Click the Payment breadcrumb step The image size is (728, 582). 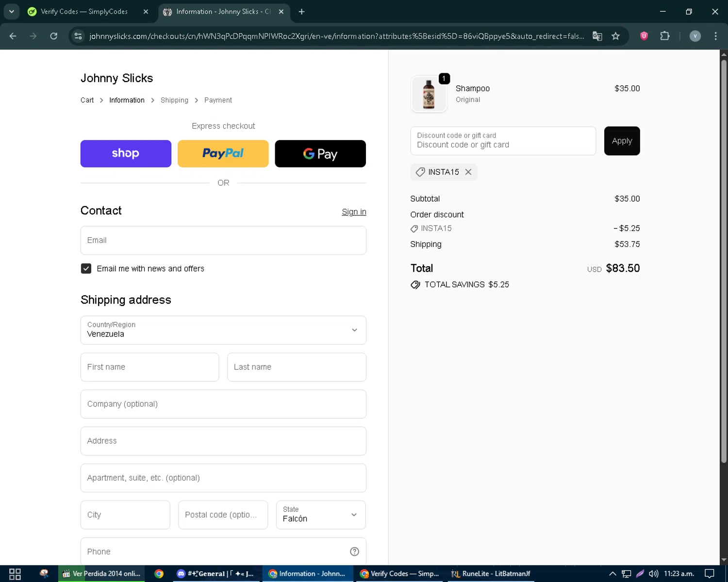(218, 100)
